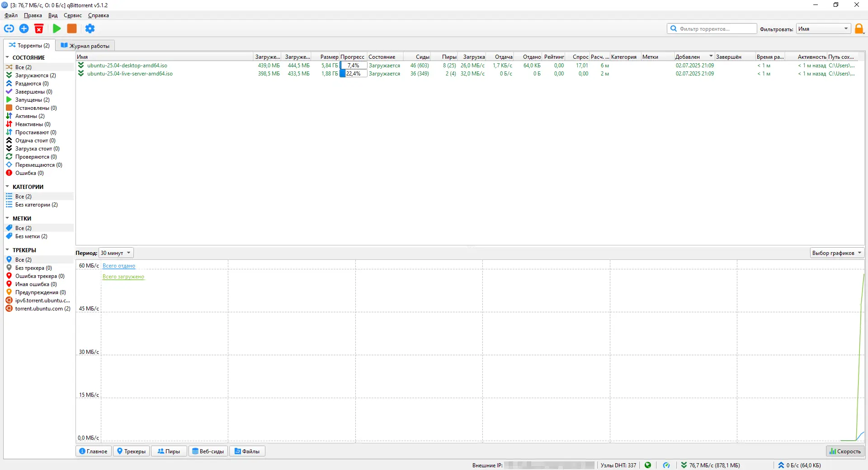Image resolution: width=868 pixels, height=470 pixels.
Task: Switch to the Торренты (2) tab
Action: click(29, 45)
